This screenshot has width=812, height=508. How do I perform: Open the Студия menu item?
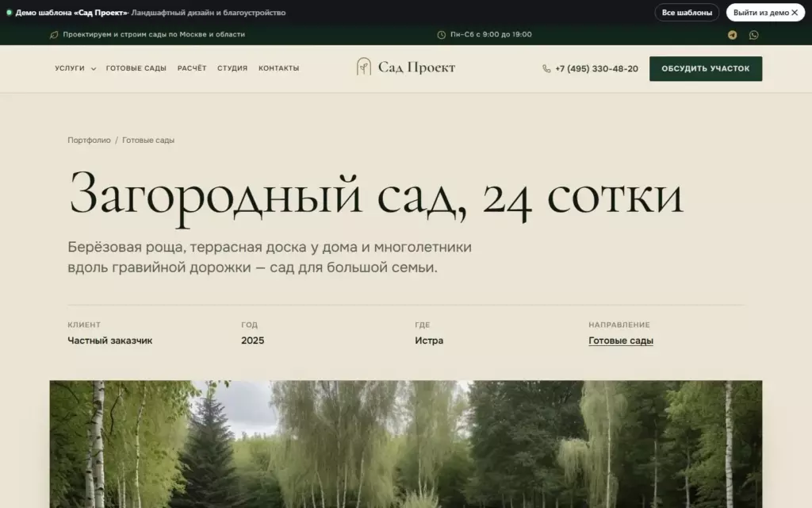coord(232,68)
